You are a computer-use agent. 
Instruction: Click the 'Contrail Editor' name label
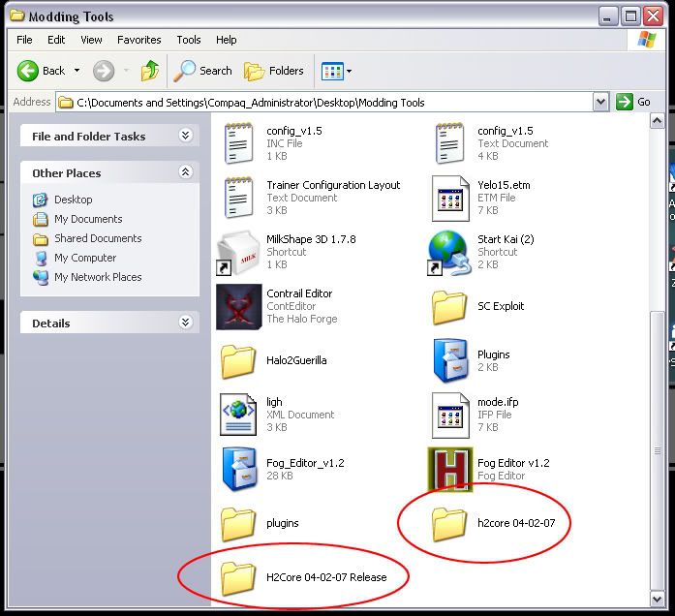(x=299, y=293)
